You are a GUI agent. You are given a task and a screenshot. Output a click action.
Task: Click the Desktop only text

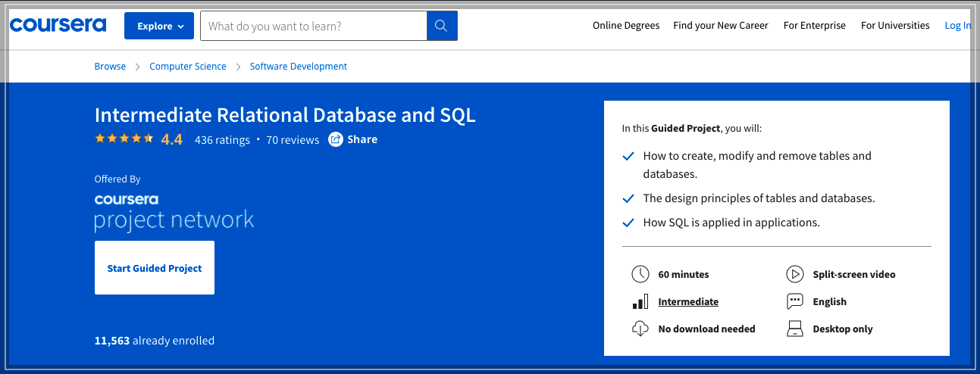point(843,329)
